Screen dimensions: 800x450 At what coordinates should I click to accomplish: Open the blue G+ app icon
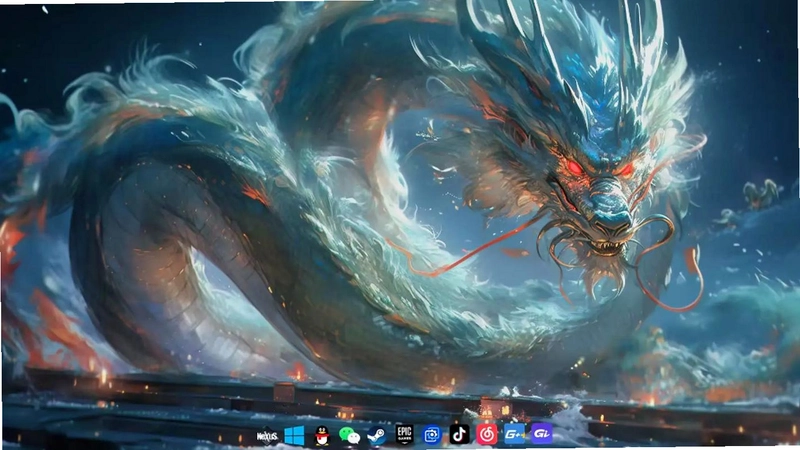click(514, 434)
